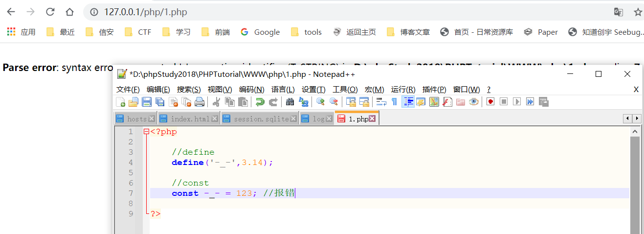
Task: Open the Google bookmark
Action: [x=260, y=32]
